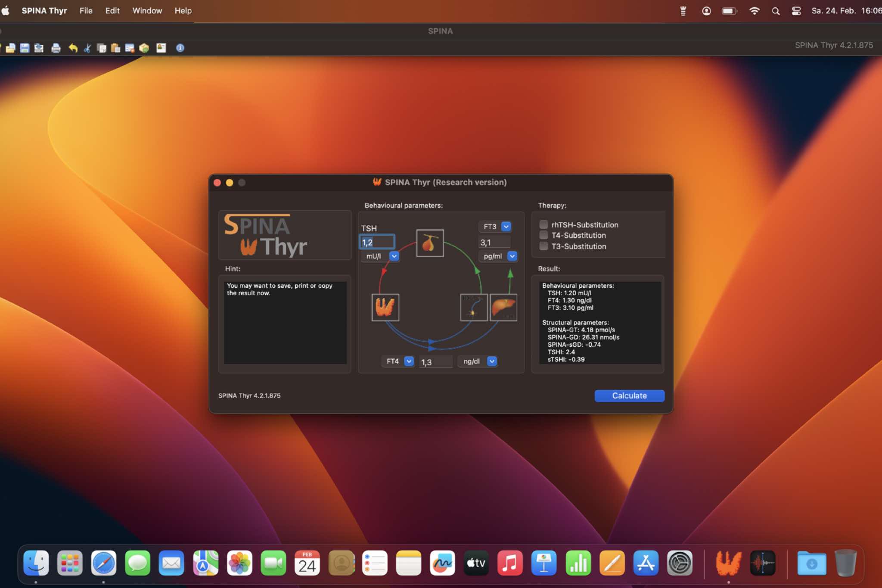Click the thyroid gland image in diagram
Viewport: 882px width, 588px height.
[385, 307]
